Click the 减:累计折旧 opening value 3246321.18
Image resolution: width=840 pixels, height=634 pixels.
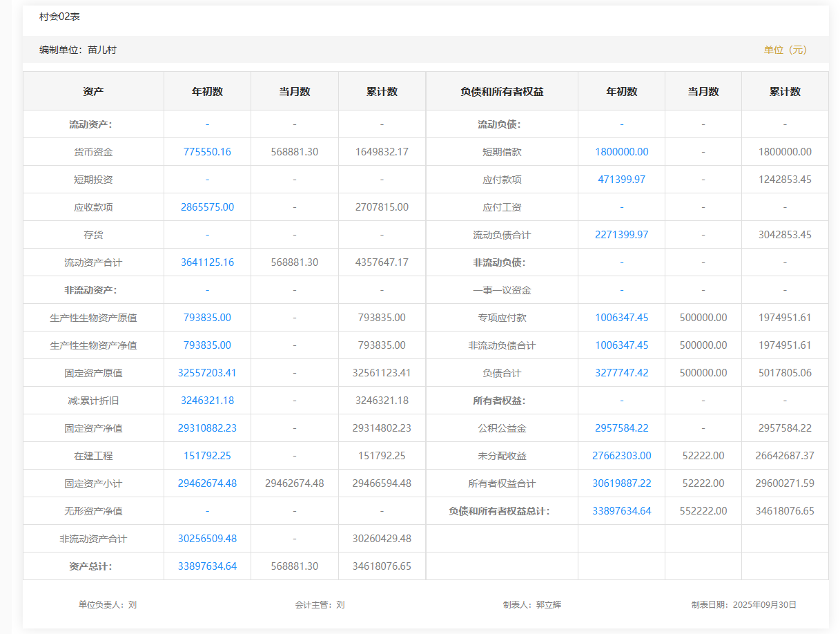pyautogui.click(x=207, y=401)
